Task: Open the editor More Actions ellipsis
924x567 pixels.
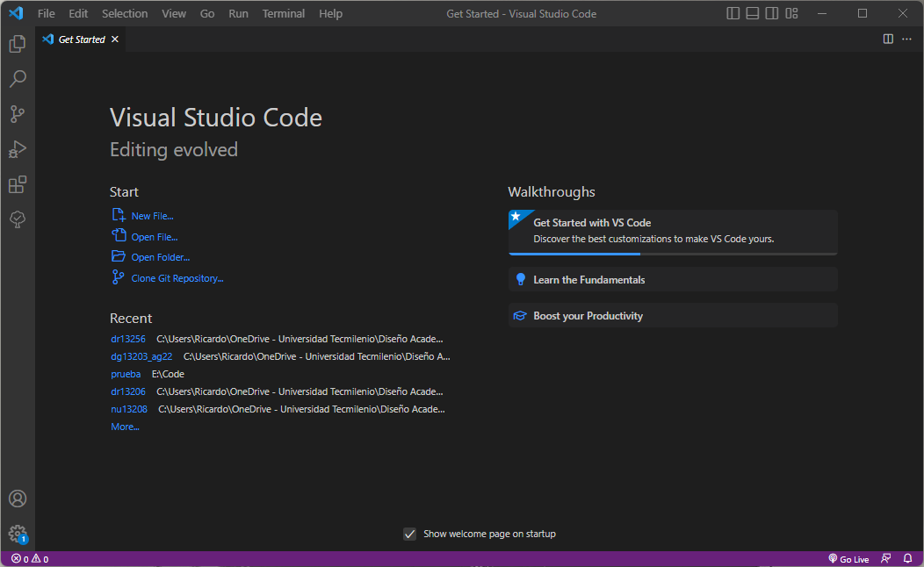Action: click(907, 39)
